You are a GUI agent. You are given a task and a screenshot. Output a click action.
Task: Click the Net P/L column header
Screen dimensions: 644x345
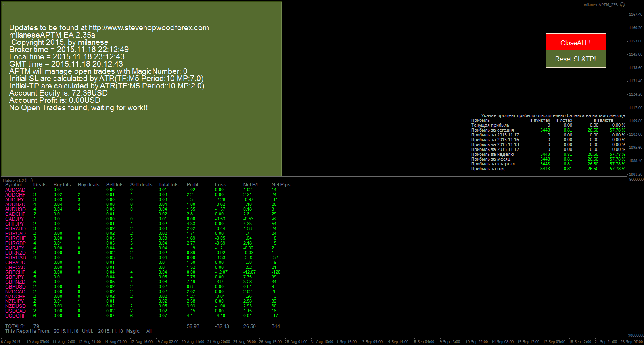point(251,185)
